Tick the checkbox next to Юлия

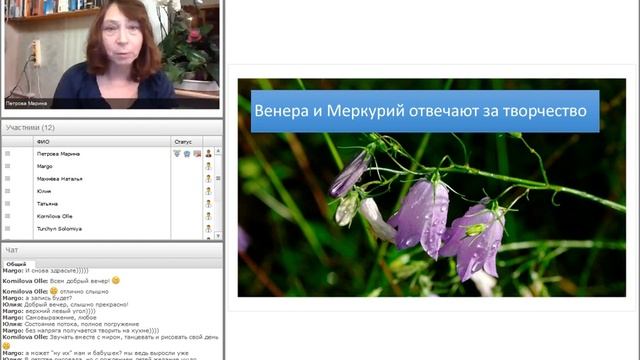7,191
